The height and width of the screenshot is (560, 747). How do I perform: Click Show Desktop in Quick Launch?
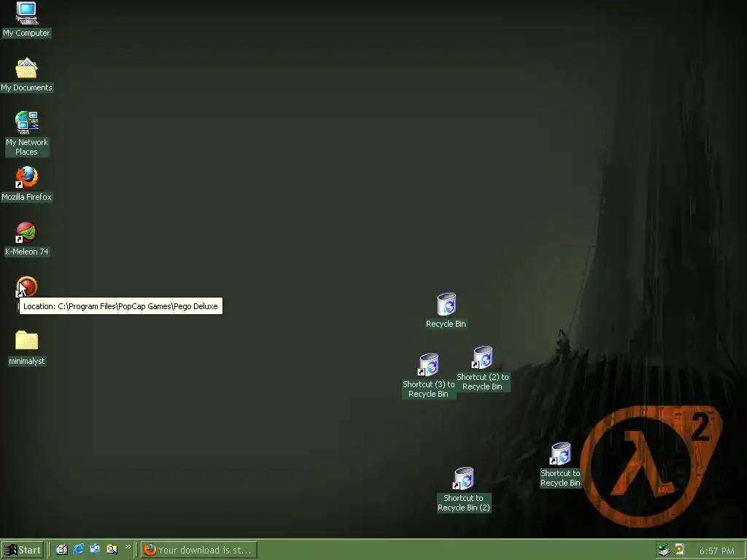[x=62, y=550]
